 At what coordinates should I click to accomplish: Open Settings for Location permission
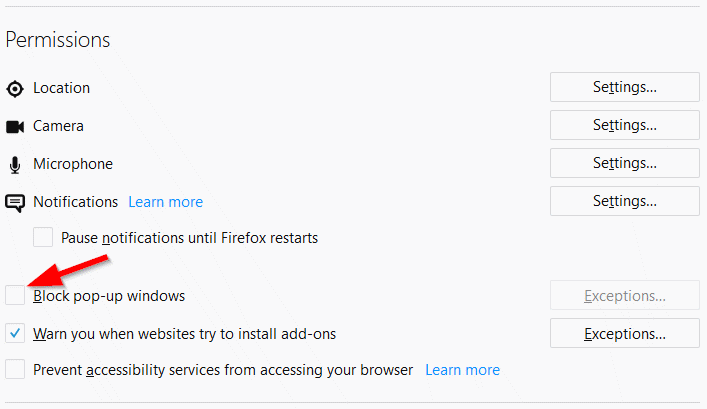[x=624, y=87]
